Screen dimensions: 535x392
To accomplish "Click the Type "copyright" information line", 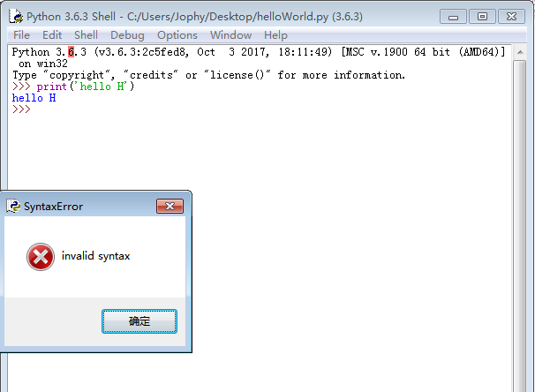I will 209,75.
